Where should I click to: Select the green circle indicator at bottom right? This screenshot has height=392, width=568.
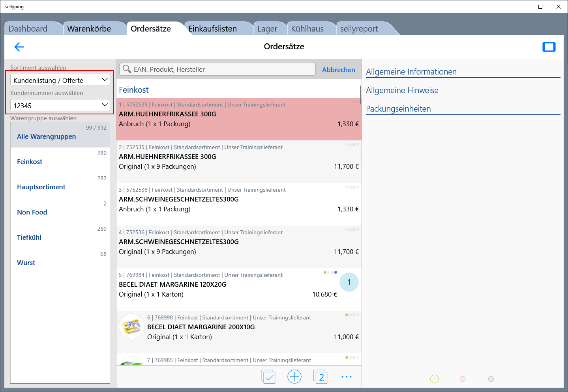434,379
